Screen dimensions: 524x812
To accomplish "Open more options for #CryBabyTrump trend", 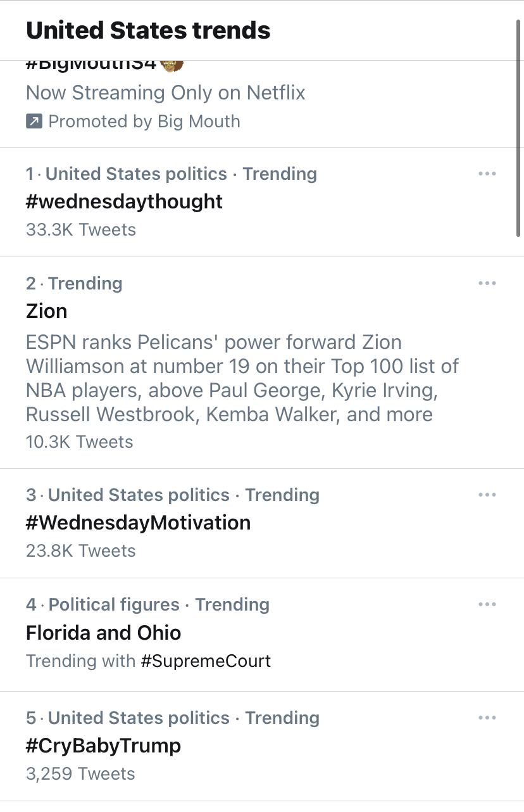I will click(487, 718).
